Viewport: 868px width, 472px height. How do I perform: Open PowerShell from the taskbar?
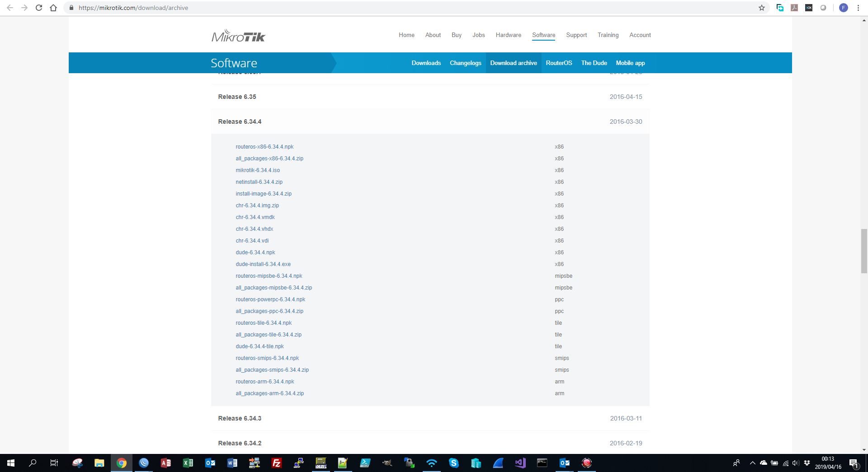(365, 463)
